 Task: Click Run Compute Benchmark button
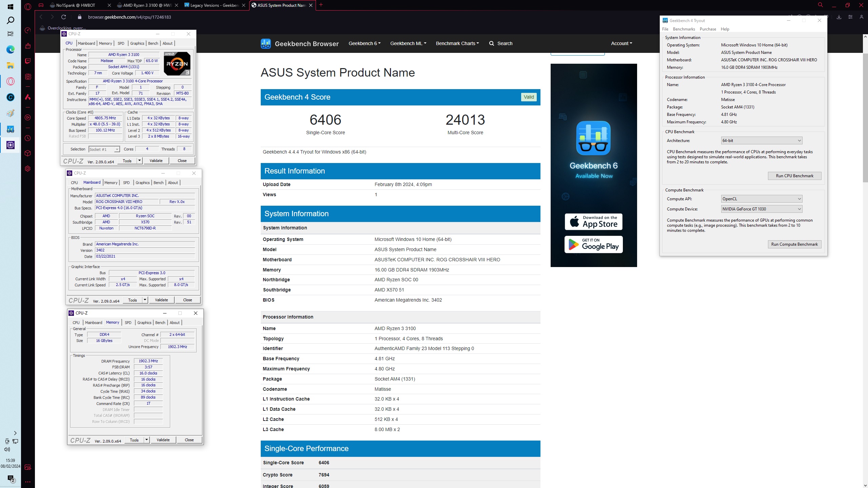(794, 244)
